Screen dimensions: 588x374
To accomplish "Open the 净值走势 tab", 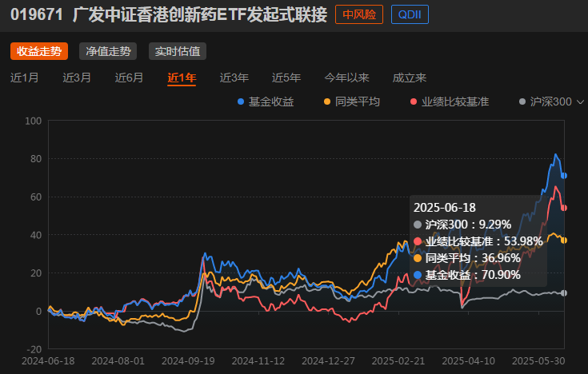I will tap(108, 51).
